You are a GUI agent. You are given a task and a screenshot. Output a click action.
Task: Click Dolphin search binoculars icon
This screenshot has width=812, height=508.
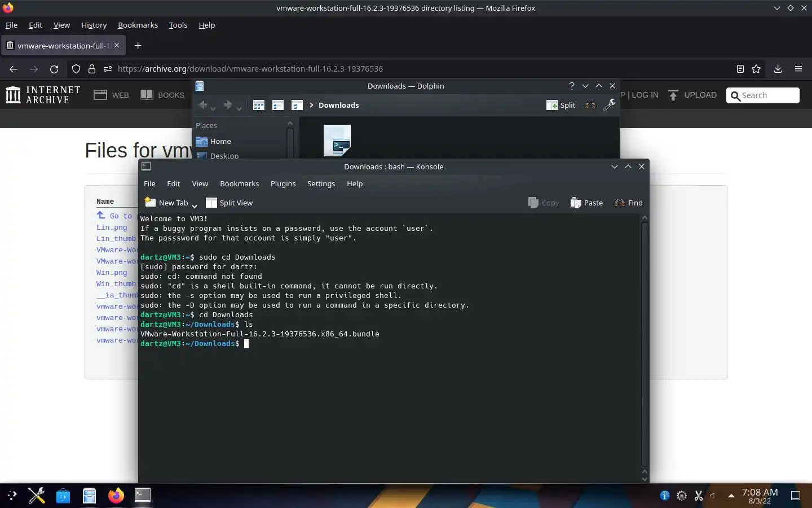[x=590, y=105]
